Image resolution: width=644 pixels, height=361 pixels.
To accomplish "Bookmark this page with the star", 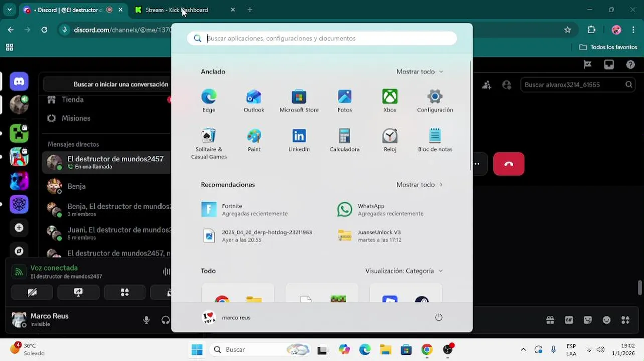I will click(568, 30).
